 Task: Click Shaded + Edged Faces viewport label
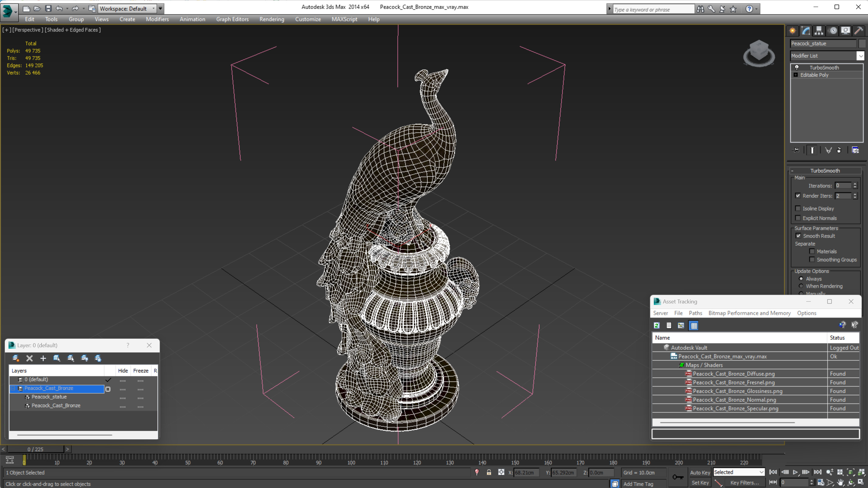pos(73,29)
